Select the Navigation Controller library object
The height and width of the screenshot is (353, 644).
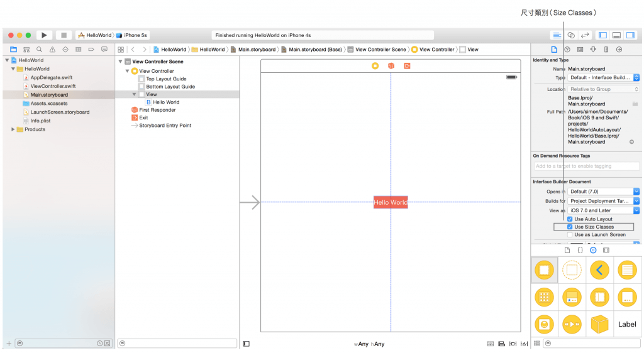599,271
